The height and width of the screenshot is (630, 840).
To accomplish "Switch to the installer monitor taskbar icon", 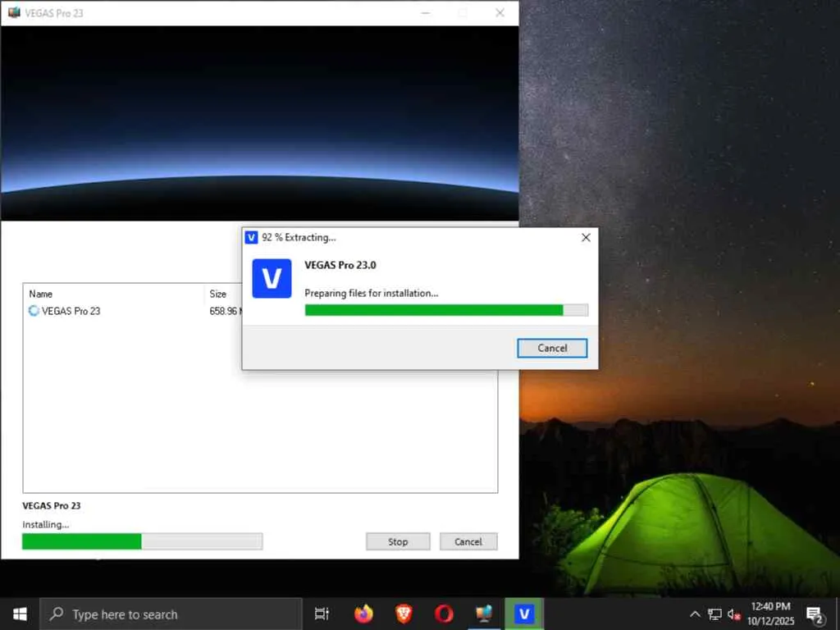I will pyautogui.click(x=484, y=614).
